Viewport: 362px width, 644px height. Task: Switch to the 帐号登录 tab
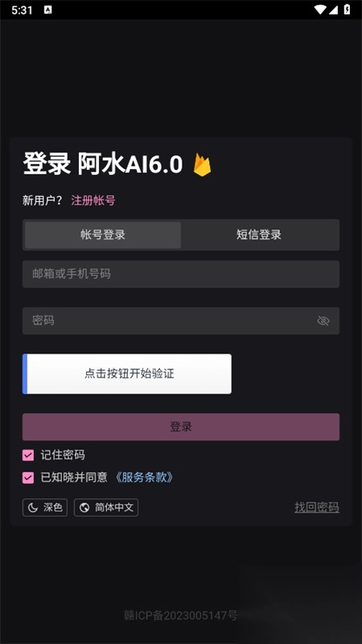click(x=103, y=235)
